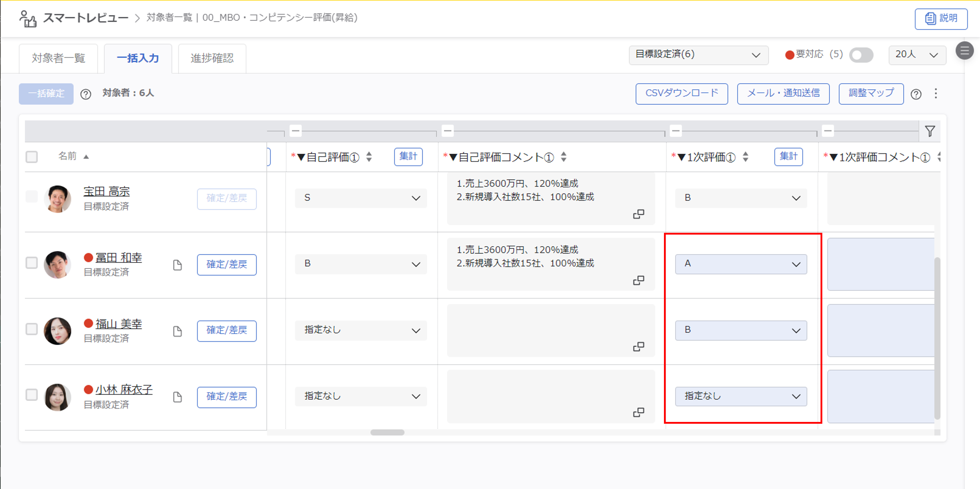Collapse the 自己評価コメント① column group minus icon
This screenshot has height=489, width=980.
coord(448,131)
